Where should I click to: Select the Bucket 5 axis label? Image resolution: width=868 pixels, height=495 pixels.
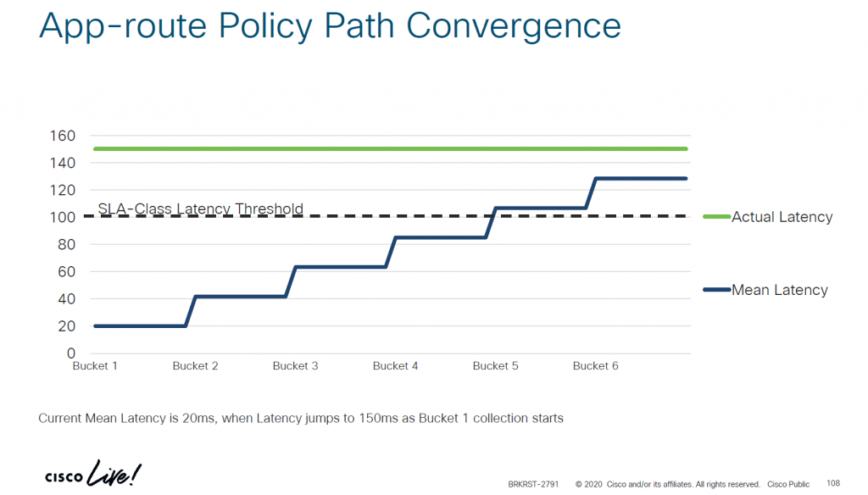495,366
